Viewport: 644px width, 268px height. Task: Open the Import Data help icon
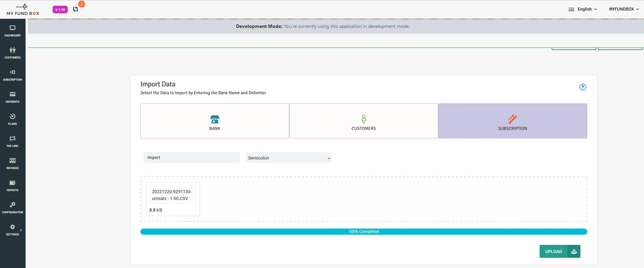[x=583, y=87]
